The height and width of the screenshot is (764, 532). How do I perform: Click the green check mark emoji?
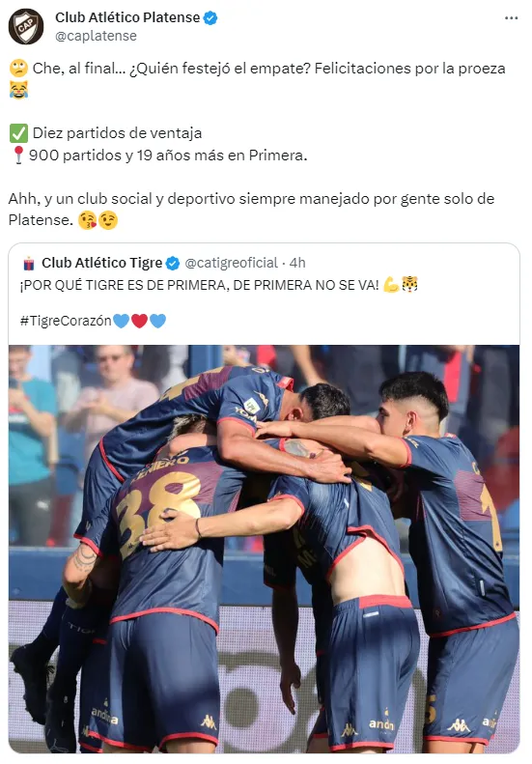point(18,133)
